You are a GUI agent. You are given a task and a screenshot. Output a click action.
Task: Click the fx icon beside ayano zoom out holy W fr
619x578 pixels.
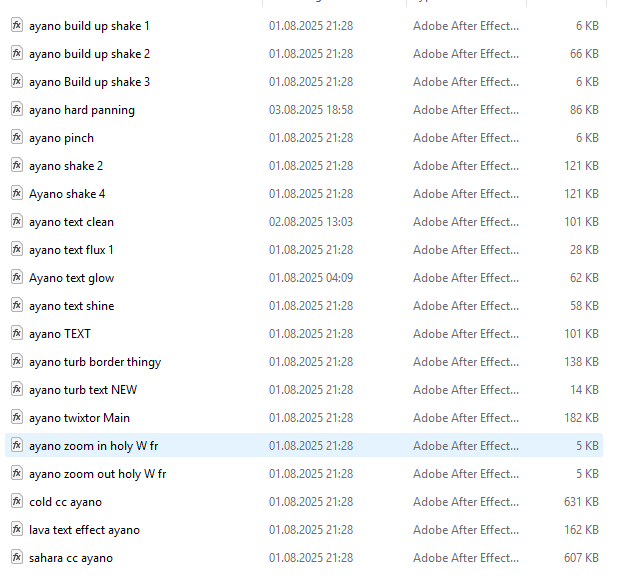(17, 474)
